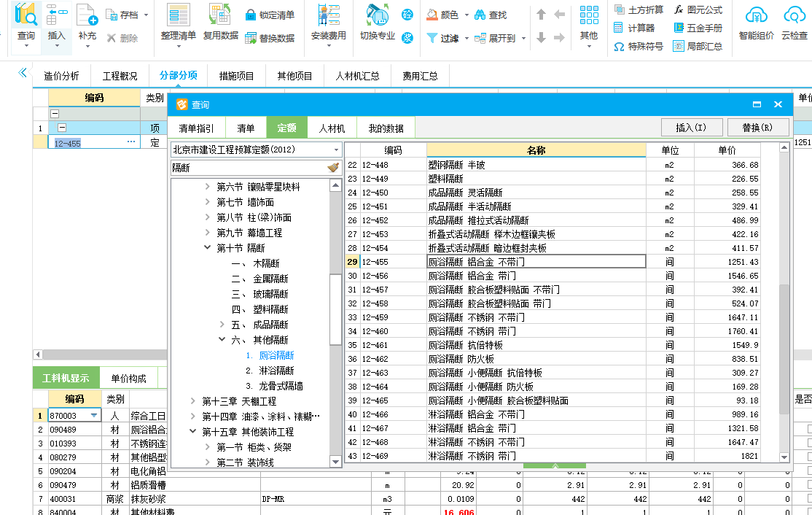This screenshot has width=812, height=515.
Task: Switch to 单价构成 bottom tab
Action: coord(128,378)
